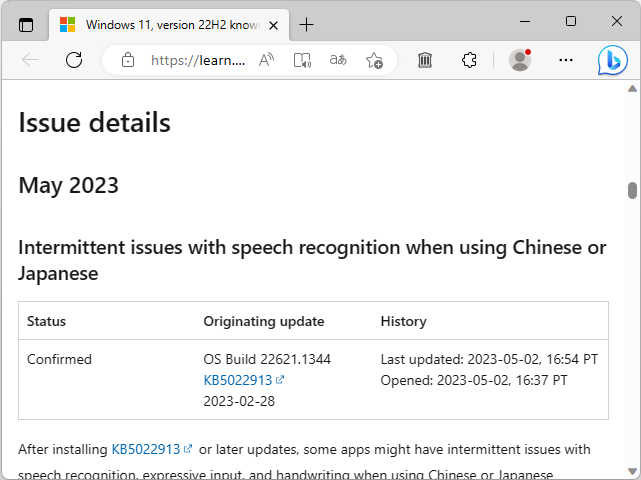Open a new tab with the plus button
This screenshot has height=480, width=641.
(x=306, y=25)
